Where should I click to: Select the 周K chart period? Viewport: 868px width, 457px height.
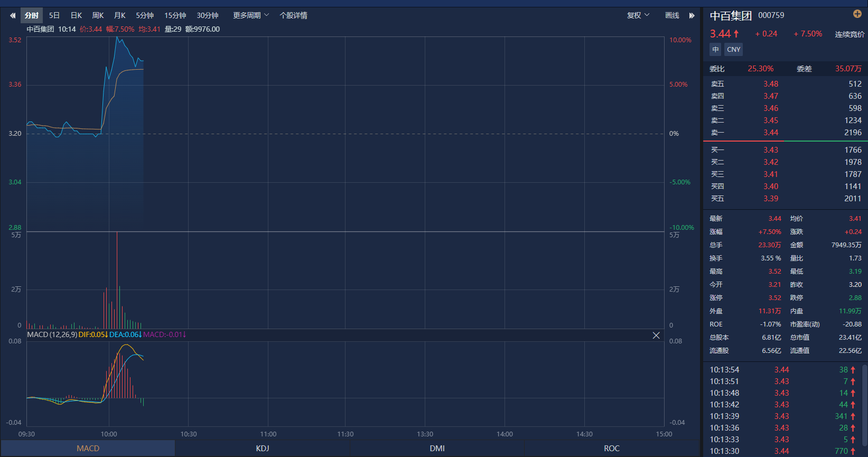coord(98,15)
